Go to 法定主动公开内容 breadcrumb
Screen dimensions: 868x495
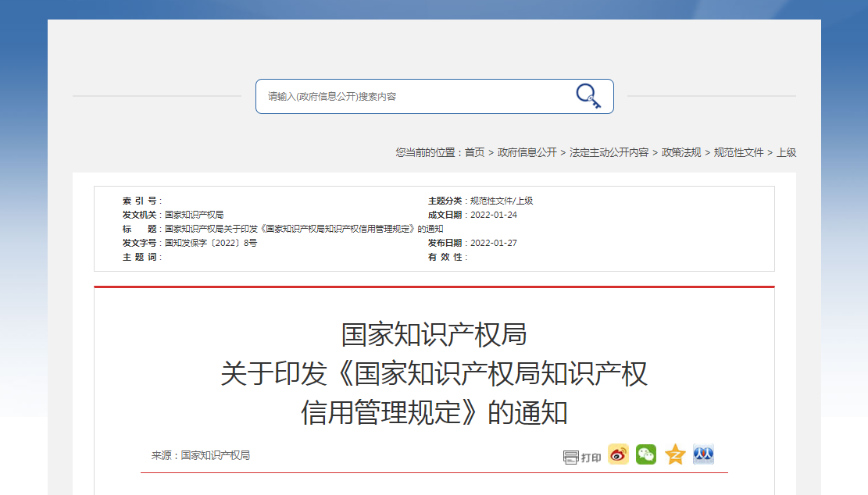point(609,152)
